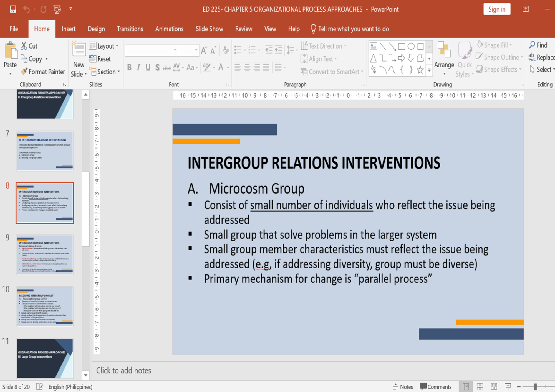Click the Sign in button

click(497, 9)
